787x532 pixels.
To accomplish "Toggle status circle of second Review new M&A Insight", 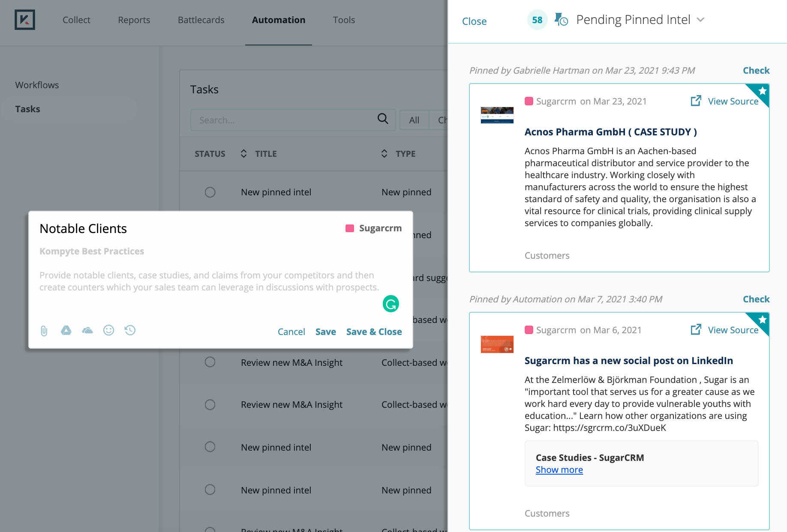I will click(x=210, y=405).
